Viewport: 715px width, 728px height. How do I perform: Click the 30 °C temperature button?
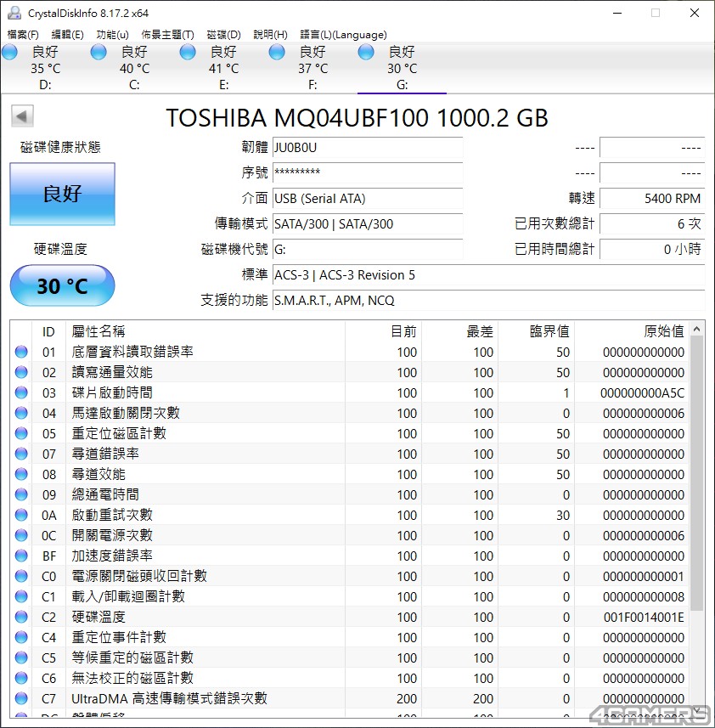pos(63,285)
